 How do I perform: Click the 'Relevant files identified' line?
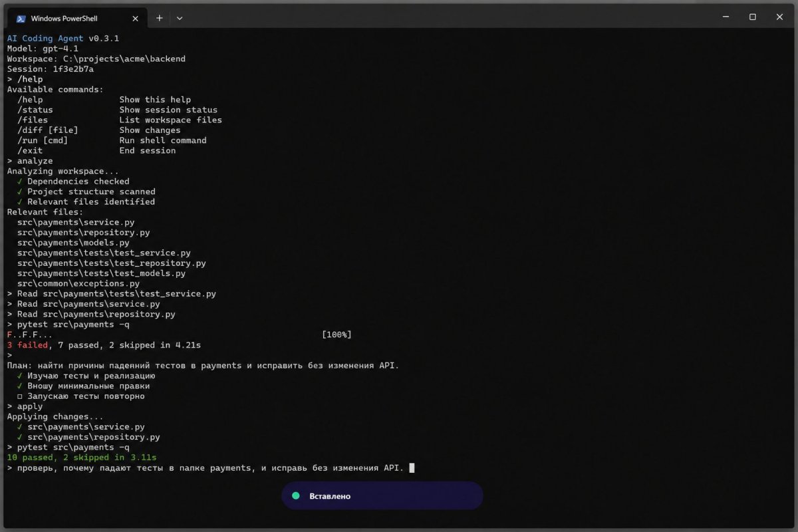pos(86,201)
